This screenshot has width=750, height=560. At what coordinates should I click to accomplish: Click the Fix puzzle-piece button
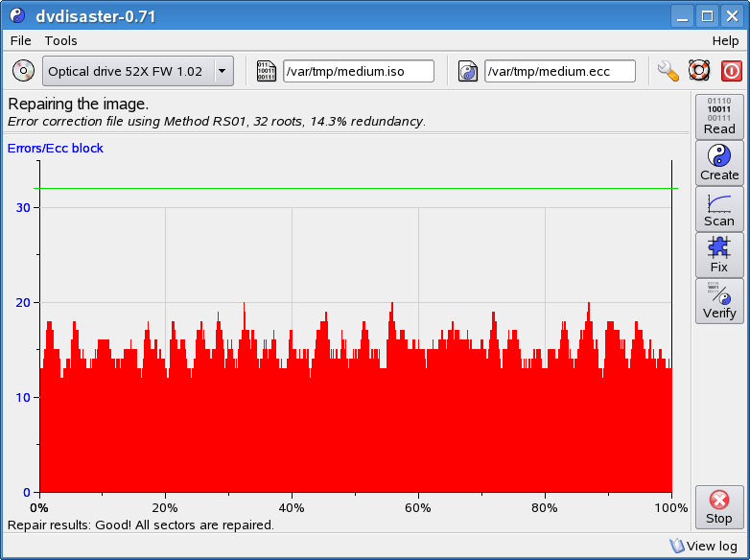(719, 254)
